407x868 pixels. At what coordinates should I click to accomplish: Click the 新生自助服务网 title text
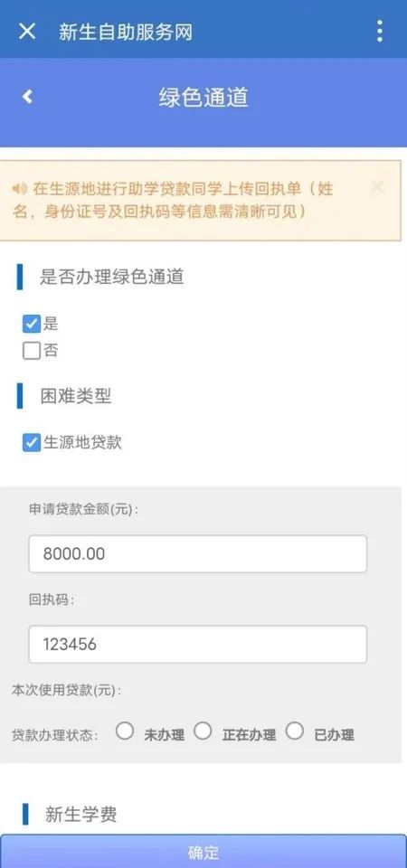pyautogui.click(x=126, y=32)
